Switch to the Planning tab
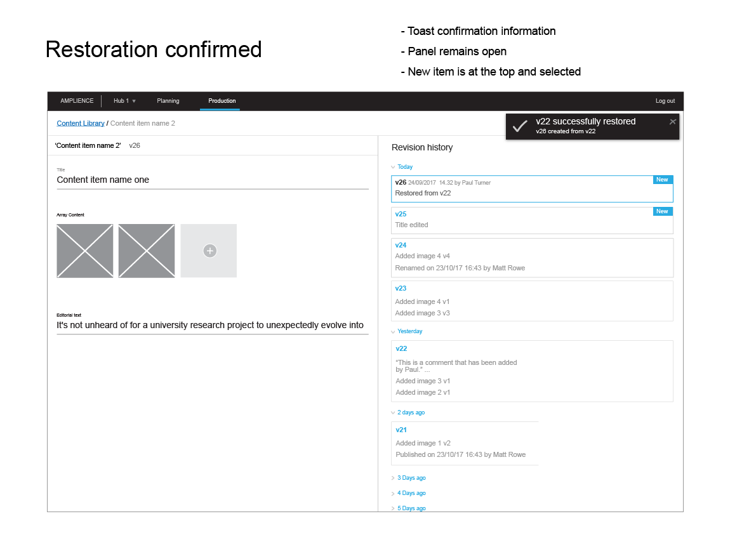The height and width of the screenshot is (535, 756). [168, 101]
